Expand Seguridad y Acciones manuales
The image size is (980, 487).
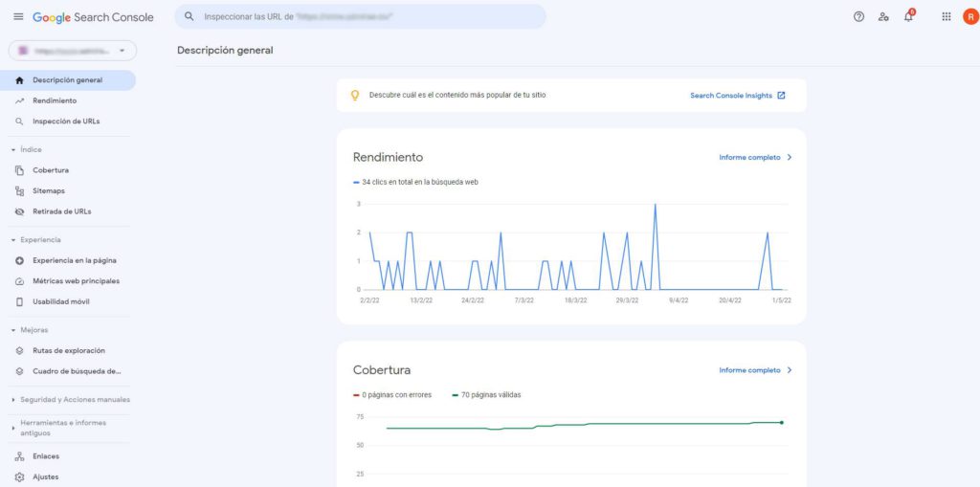tap(11, 399)
